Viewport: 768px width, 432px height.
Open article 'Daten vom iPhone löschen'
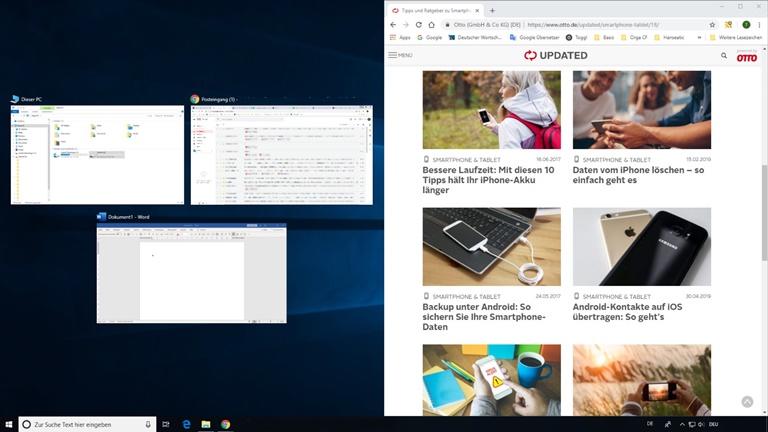640,176
